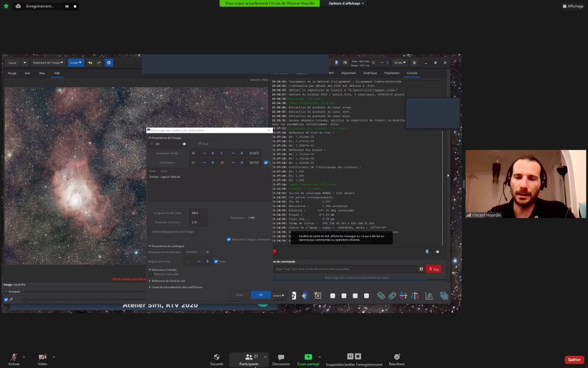Click the Activer microphone button
The image size is (588, 368).
click(x=14, y=359)
